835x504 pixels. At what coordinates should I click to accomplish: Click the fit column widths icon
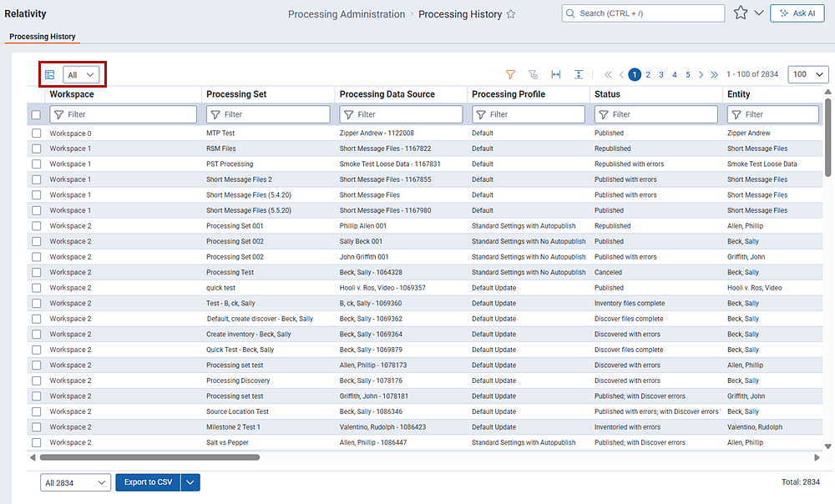point(556,74)
